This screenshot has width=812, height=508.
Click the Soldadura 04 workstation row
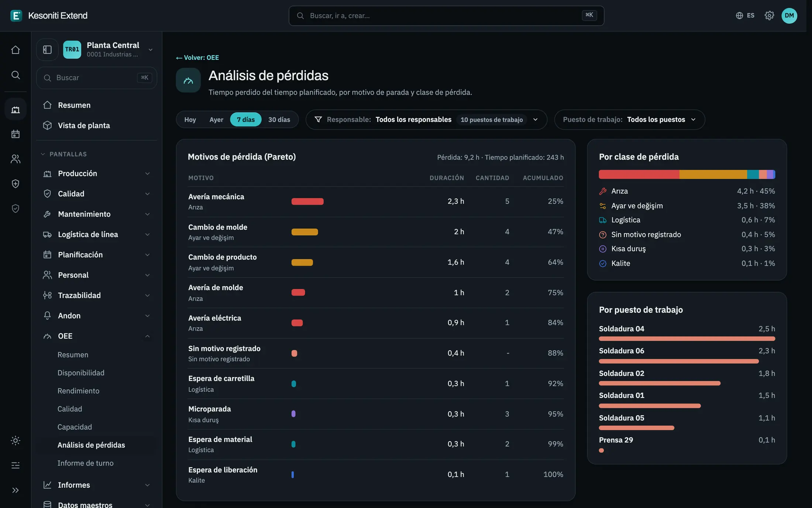(x=687, y=333)
